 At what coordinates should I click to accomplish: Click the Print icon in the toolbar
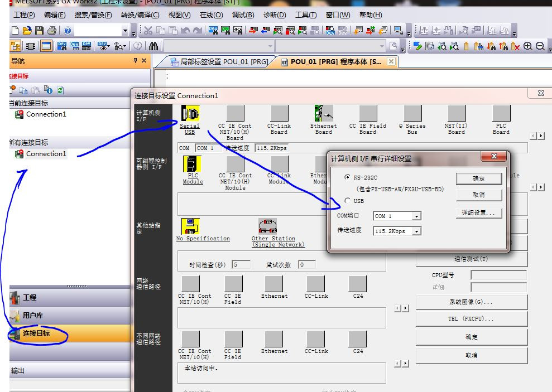tap(52, 31)
